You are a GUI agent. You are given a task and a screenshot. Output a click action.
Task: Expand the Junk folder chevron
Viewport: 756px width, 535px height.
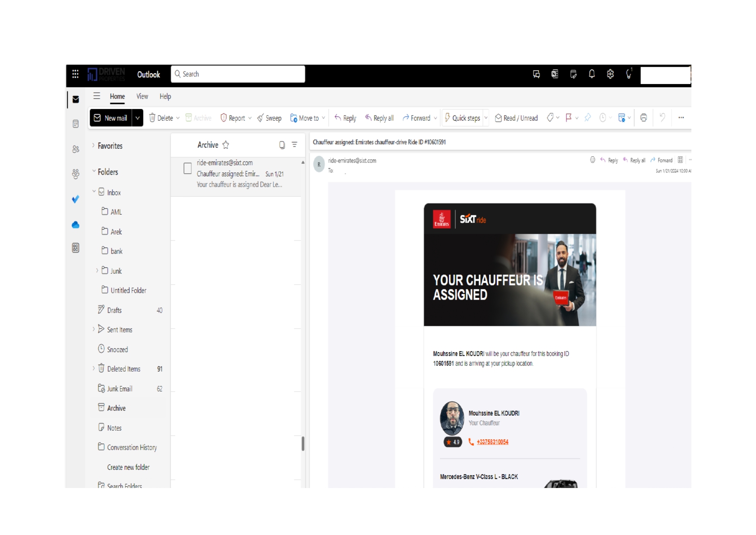(97, 271)
